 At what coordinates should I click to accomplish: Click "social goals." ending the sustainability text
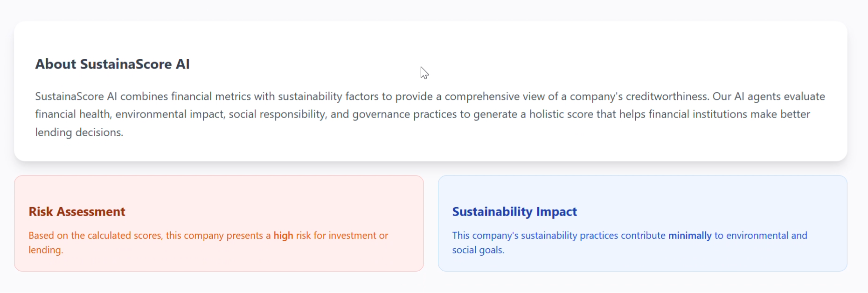[478, 250]
